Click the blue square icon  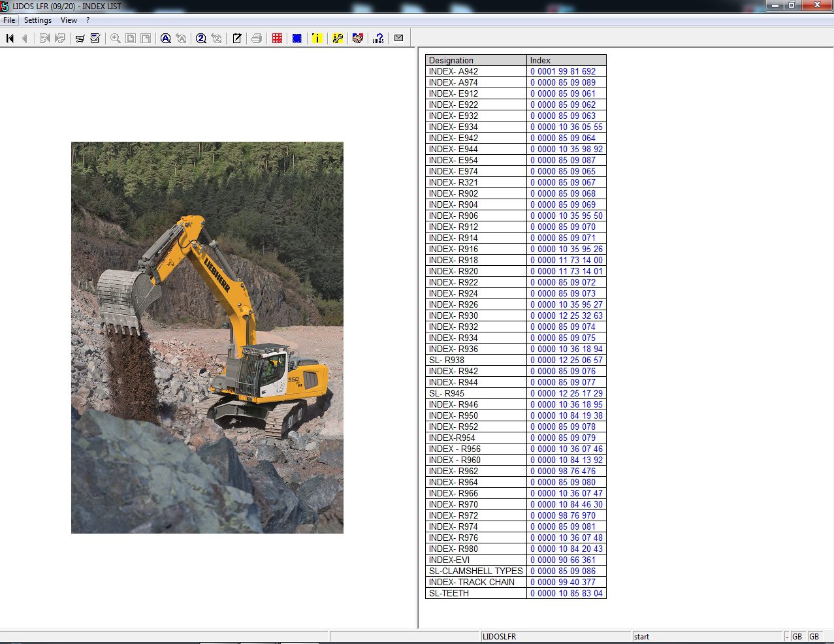coord(297,39)
